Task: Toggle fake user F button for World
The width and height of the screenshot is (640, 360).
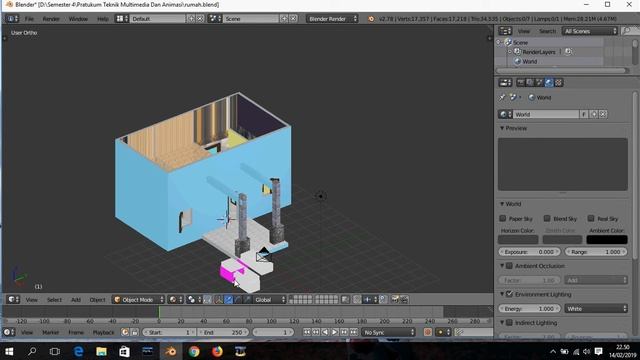Action: (584, 114)
